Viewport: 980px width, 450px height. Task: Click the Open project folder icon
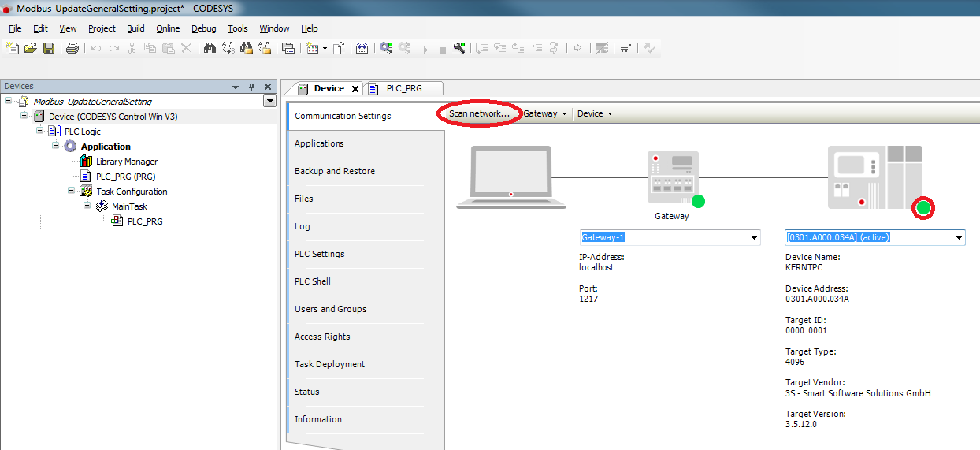pos(31,48)
